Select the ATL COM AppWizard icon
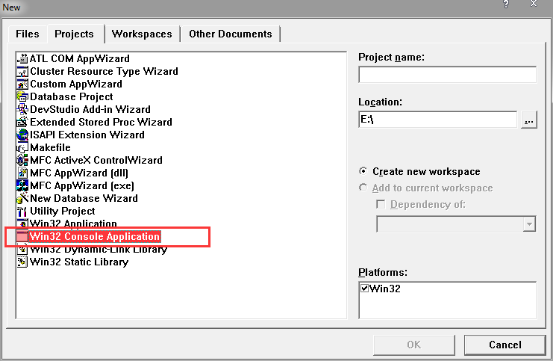 click(22, 59)
